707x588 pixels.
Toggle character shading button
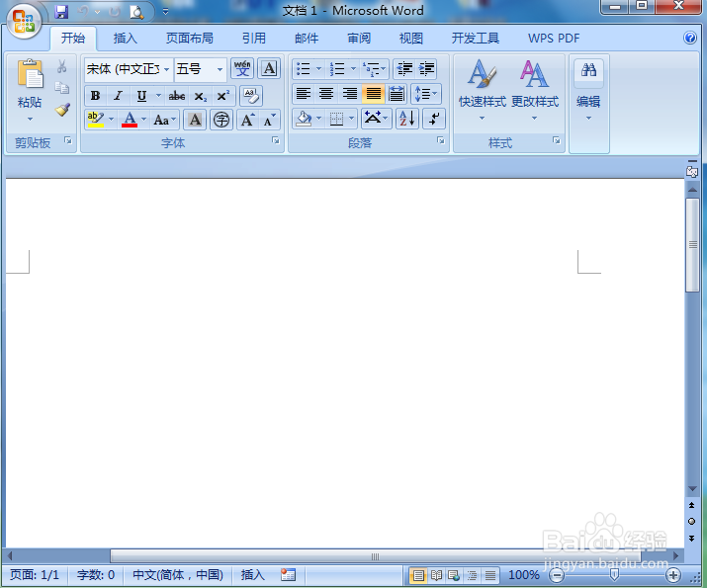195,120
